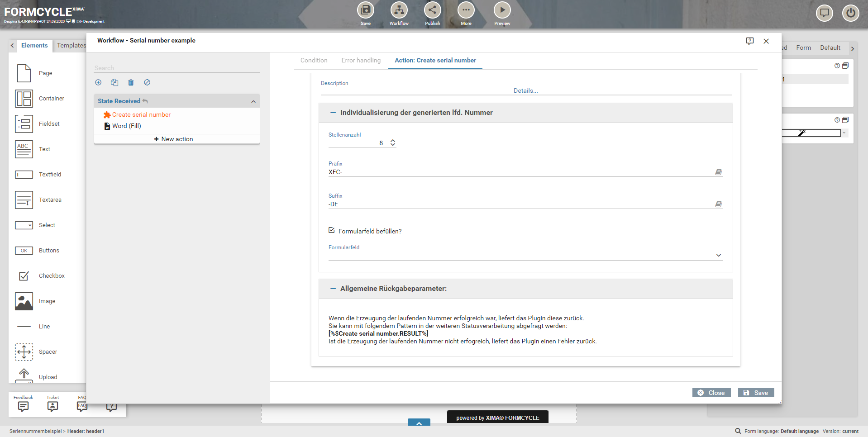Increment the Stellenanzahl stepper value
The height and width of the screenshot is (437, 868).
coord(393,141)
